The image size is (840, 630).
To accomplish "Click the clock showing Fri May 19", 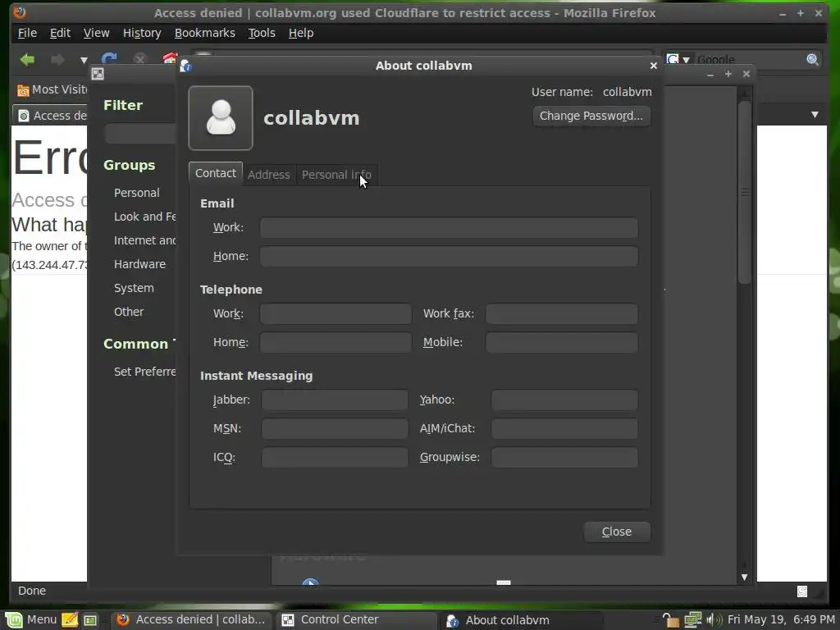I will pyautogui.click(x=781, y=620).
